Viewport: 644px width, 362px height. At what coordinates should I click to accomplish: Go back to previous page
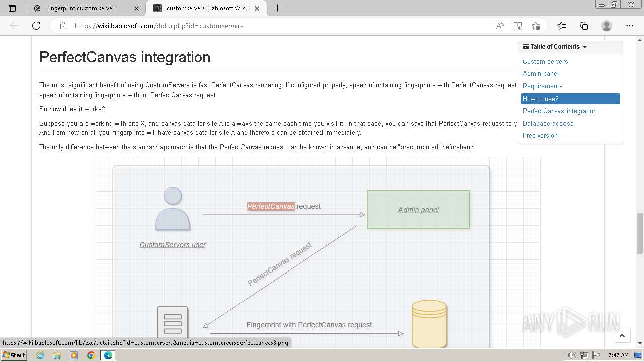tap(14, 26)
